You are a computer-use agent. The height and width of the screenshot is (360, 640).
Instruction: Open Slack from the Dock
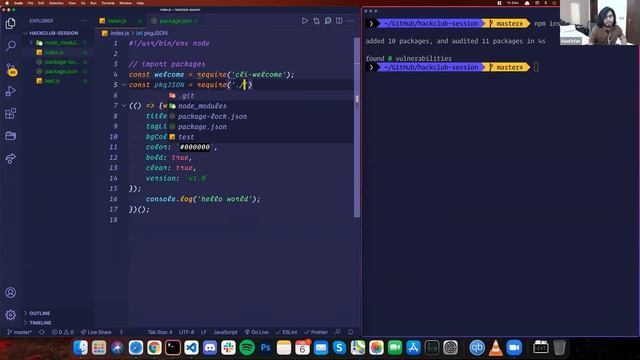point(229,348)
